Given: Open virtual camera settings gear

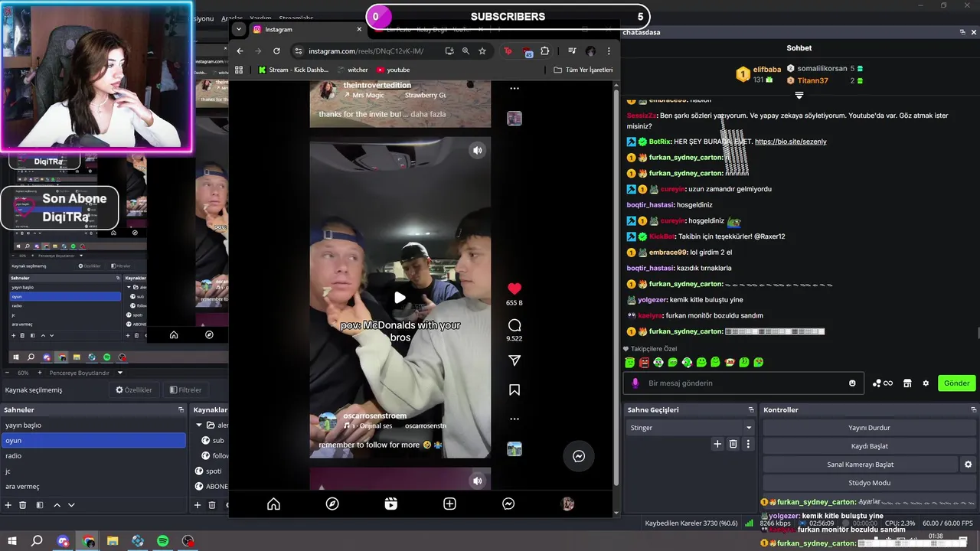Looking at the screenshot, I should pos(968,465).
